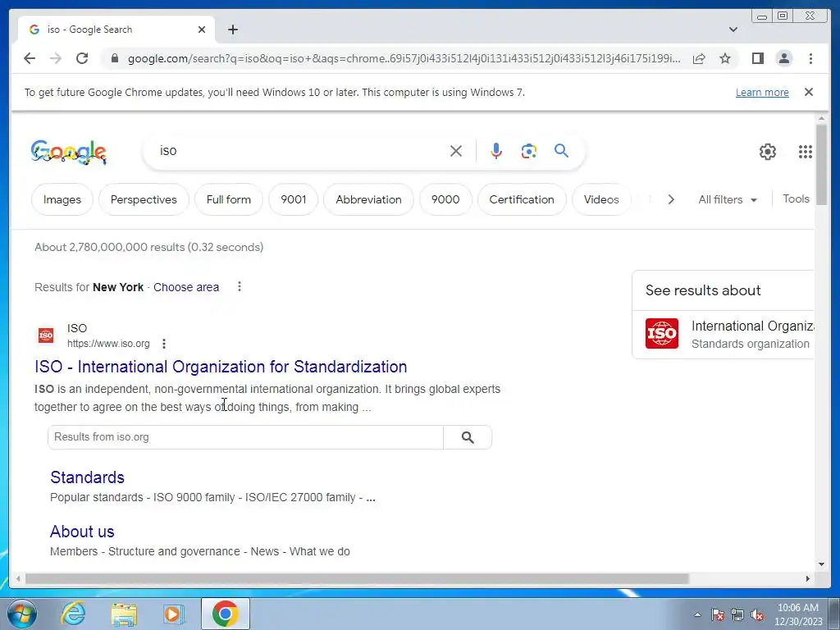
Task: Open the Tools button
Action: point(796,199)
